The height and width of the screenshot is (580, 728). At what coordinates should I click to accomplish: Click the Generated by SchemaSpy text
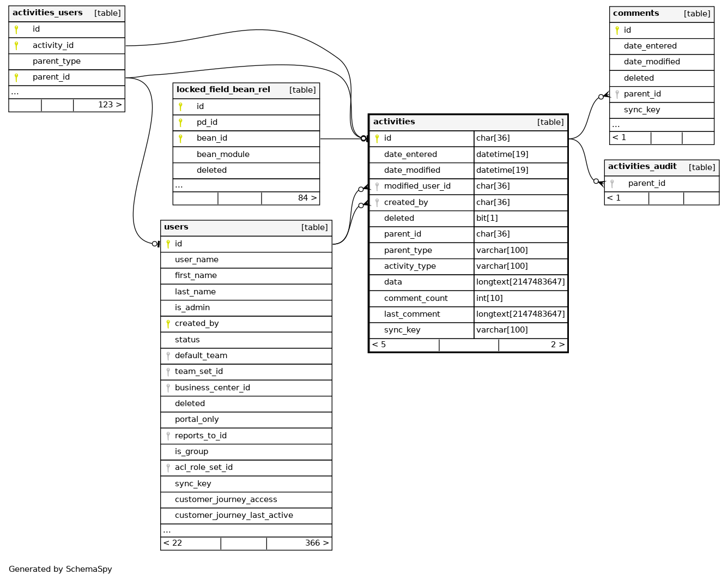(60, 569)
